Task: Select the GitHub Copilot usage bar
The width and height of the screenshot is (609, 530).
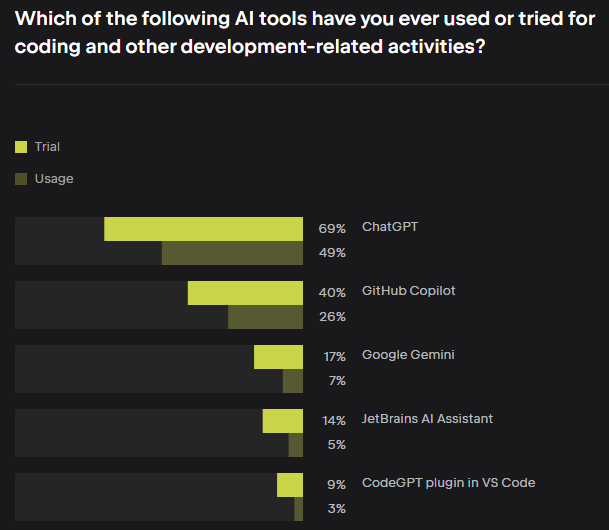Action: pyautogui.click(x=265, y=317)
